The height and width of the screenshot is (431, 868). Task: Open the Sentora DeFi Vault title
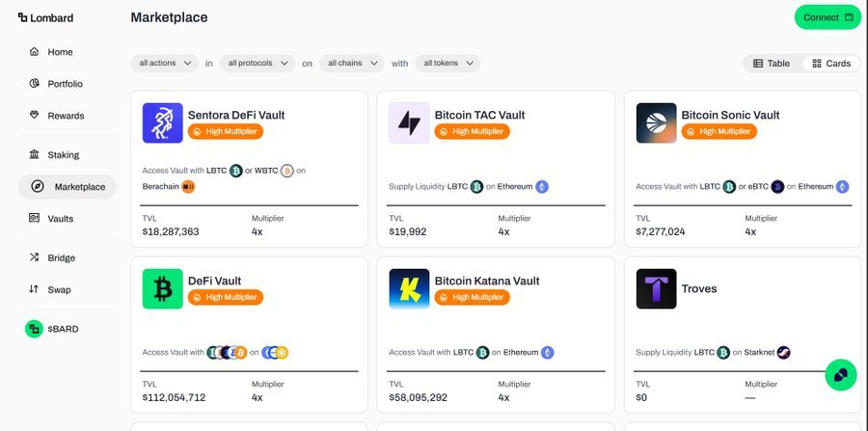tap(236, 115)
